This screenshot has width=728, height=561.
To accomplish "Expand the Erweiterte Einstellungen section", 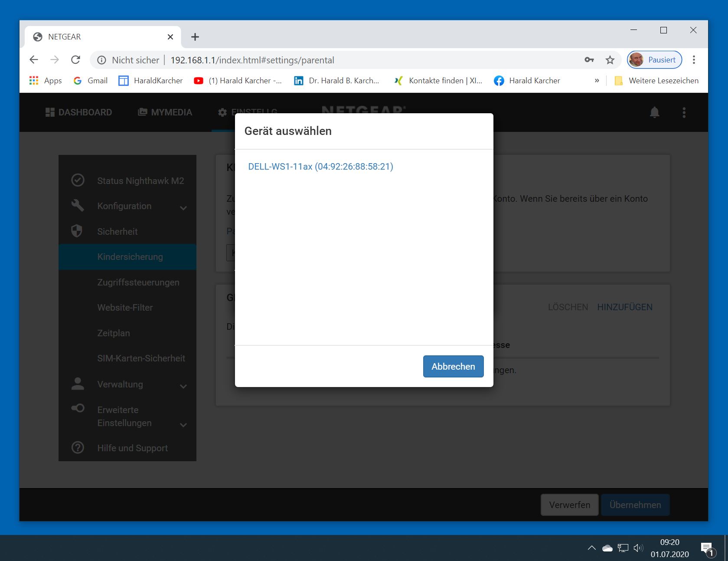I will (127, 416).
